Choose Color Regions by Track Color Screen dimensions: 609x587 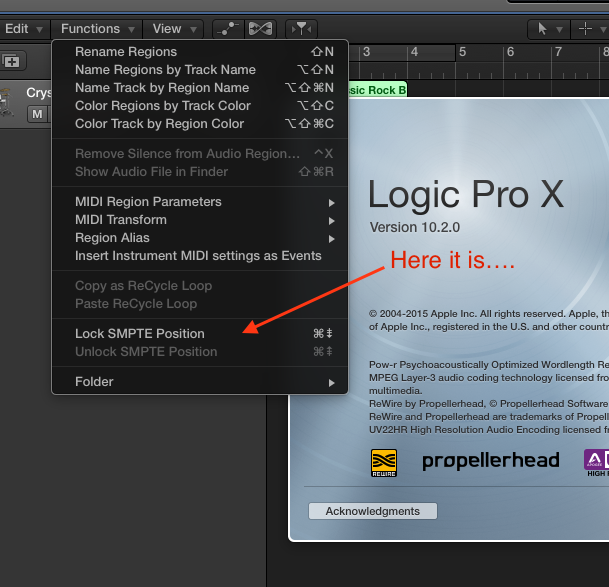[x=200, y=106]
